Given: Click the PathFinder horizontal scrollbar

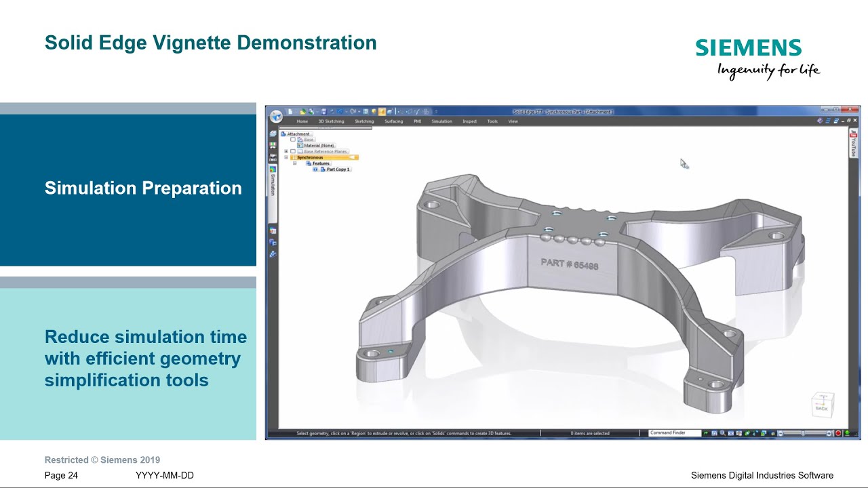Looking at the screenshot, I should (325, 127).
